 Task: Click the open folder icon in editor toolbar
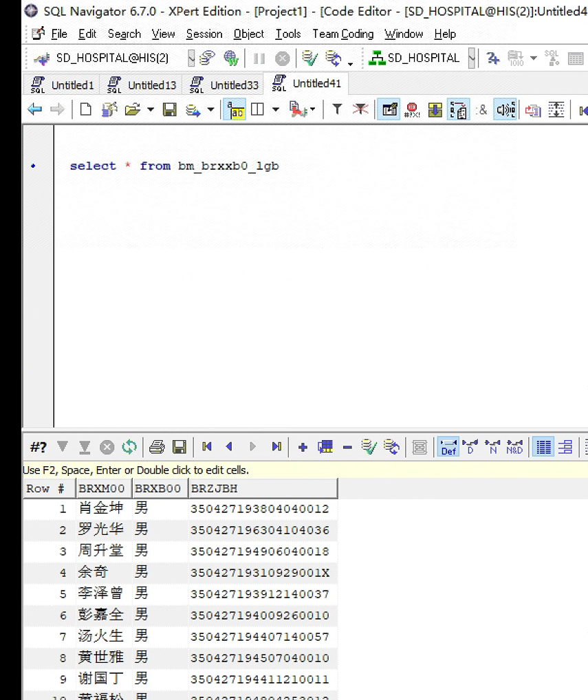pos(133,109)
